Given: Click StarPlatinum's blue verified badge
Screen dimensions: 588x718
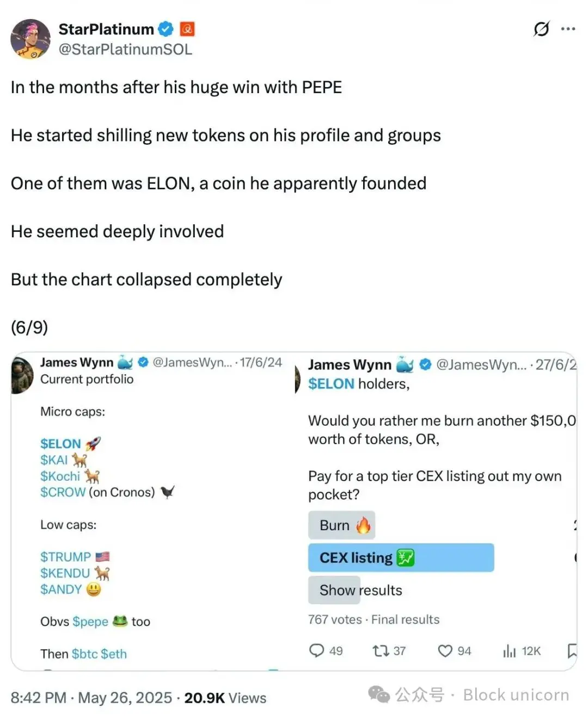Looking at the screenshot, I should [x=165, y=29].
